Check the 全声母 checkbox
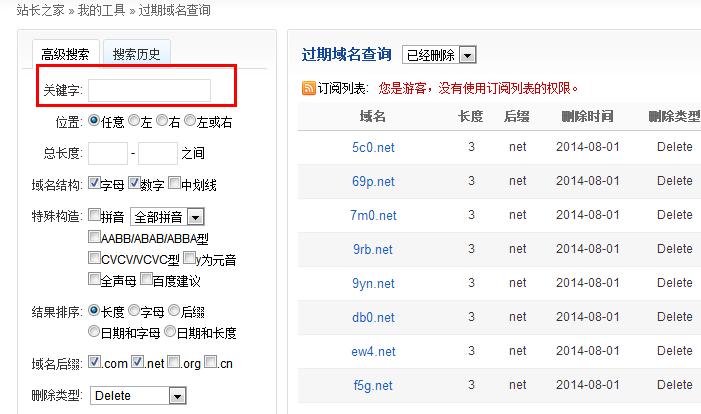This screenshot has height=414, width=701. tap(94, 279)
